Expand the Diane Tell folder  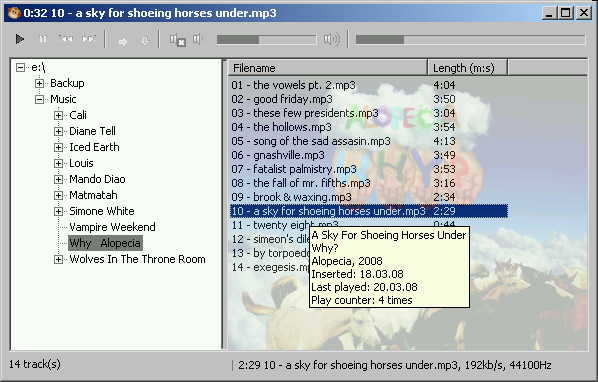58,131
